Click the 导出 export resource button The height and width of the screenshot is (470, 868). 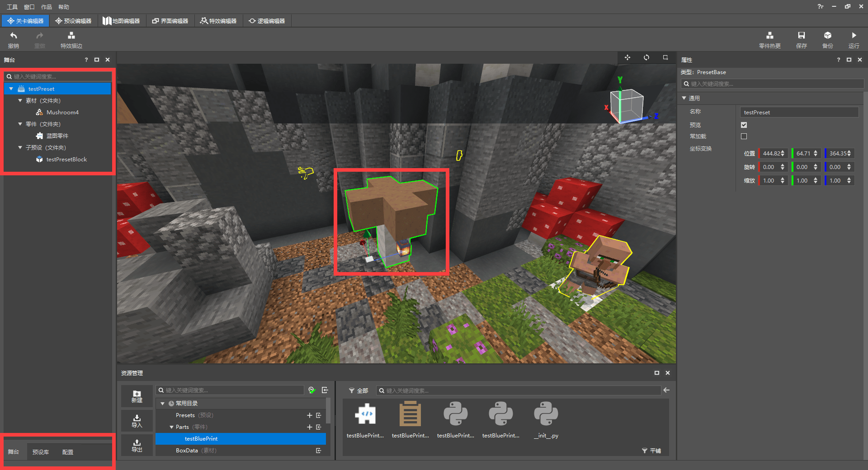coord(137,446)
